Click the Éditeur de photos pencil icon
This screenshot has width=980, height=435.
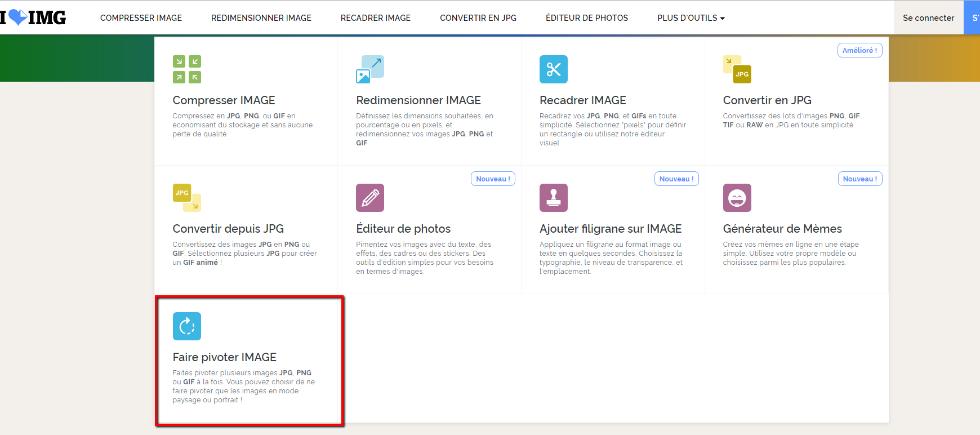click(x=370, y=198)
